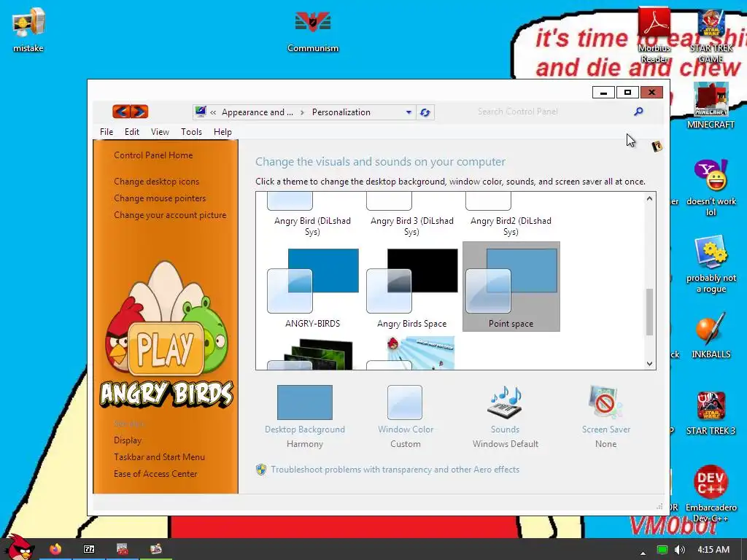Expand the address bar dropdown arrow

[x=409, y=112]
